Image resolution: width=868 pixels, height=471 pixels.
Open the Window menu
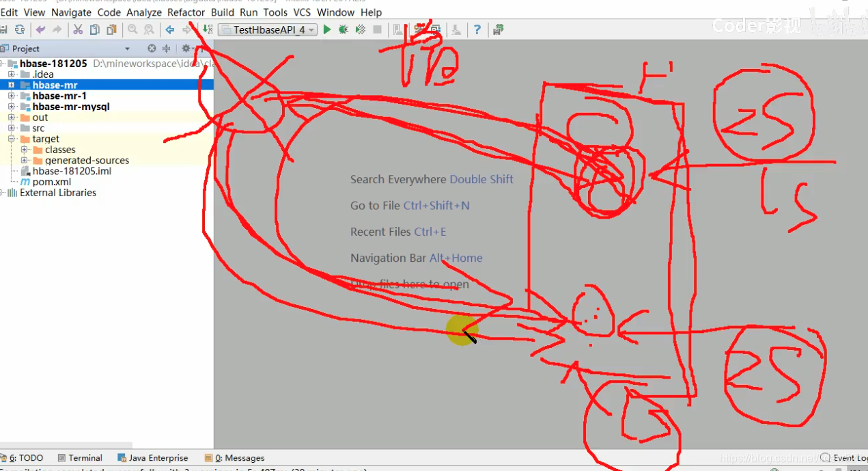[x=335, y=12]
